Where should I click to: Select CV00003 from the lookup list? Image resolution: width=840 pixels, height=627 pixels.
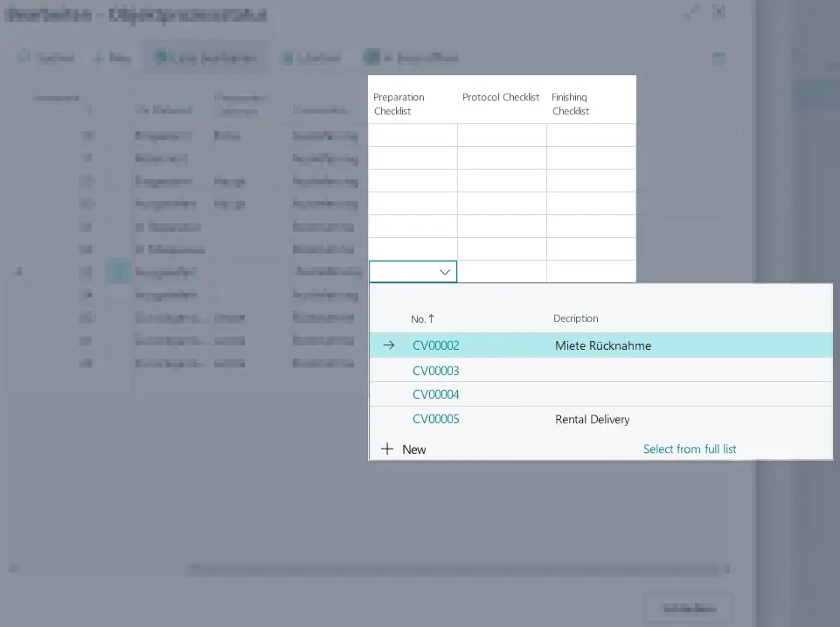click(x=435, y=370)
